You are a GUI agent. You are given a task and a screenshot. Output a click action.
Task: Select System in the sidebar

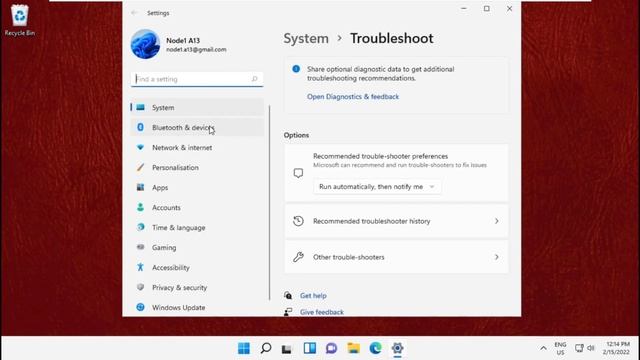pos(197,107)
